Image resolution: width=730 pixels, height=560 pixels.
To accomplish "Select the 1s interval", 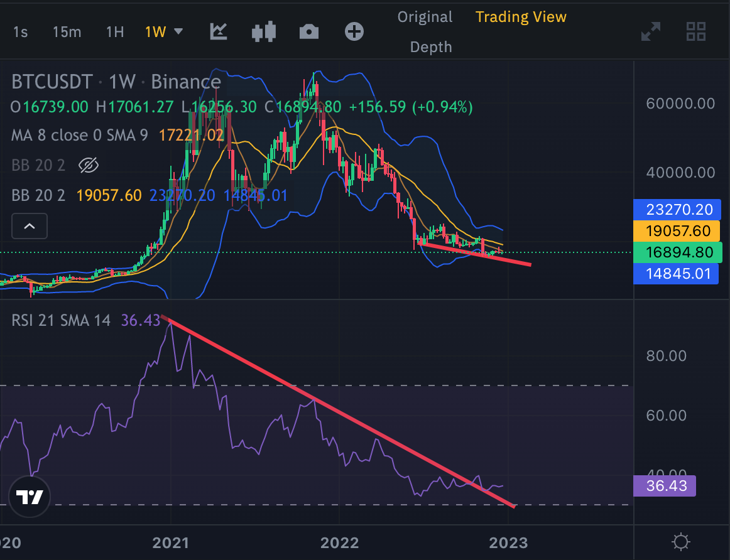I will [20, 31].
